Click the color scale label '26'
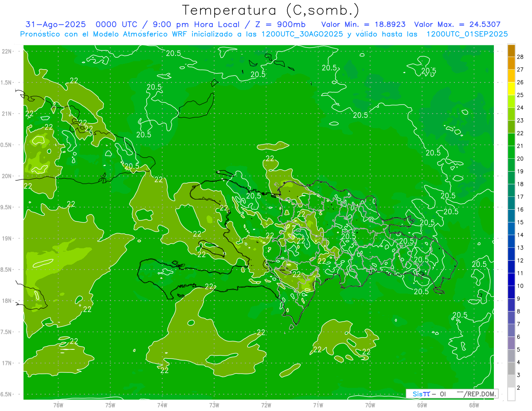Image resolution: width=532 pixels, height=411 pixels. click(x=520, y=82)
